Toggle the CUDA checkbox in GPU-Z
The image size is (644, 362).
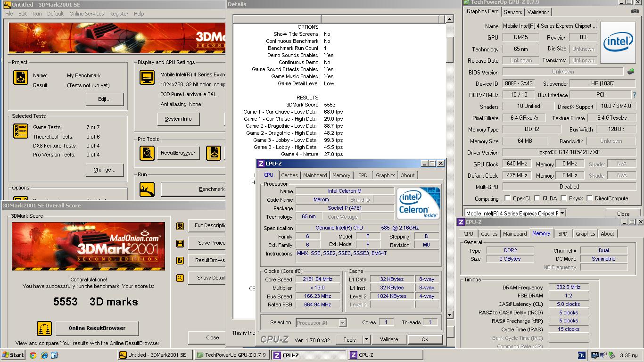[537, 198]
